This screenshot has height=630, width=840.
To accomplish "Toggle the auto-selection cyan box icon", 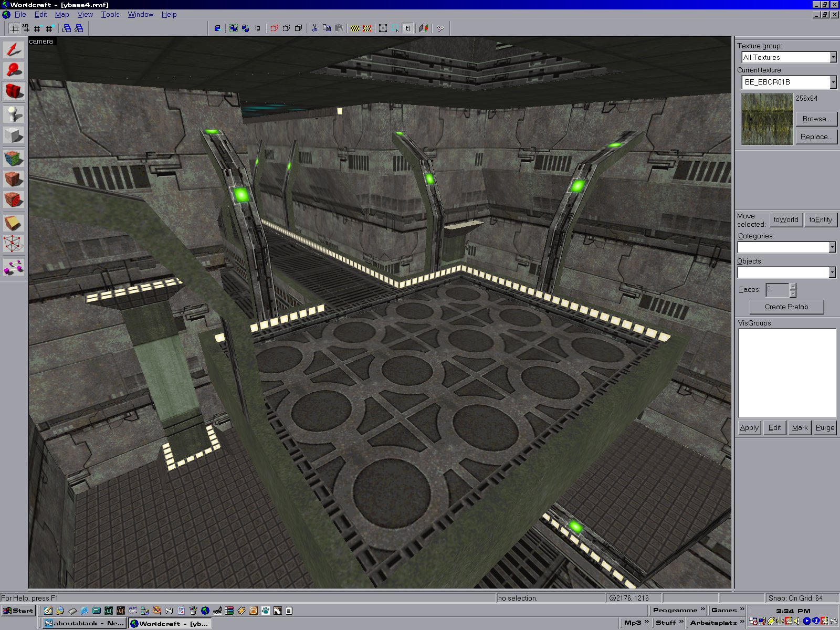I will click(x=395, y=28).
